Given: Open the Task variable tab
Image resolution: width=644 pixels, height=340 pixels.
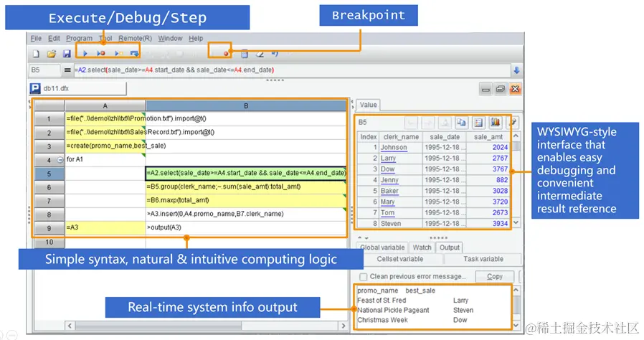Looking at the screenshot, I should [483, 259].
